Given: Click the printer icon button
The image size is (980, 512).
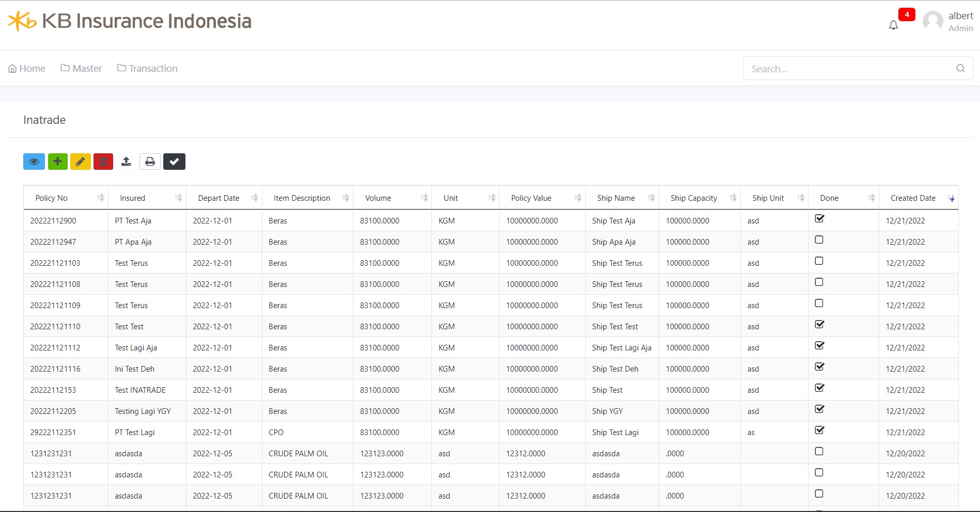Looking at the screenshot, I should point(150,162).
